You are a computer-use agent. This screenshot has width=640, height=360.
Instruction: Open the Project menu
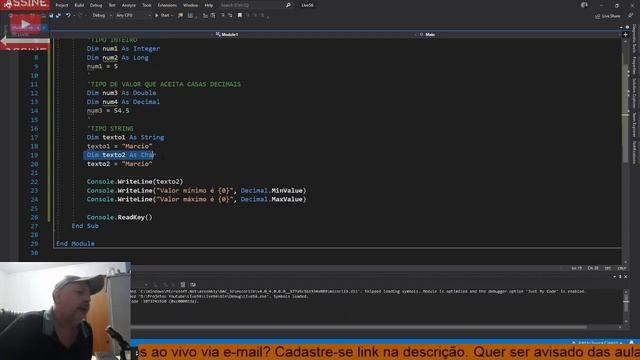[x=62, y=5]
